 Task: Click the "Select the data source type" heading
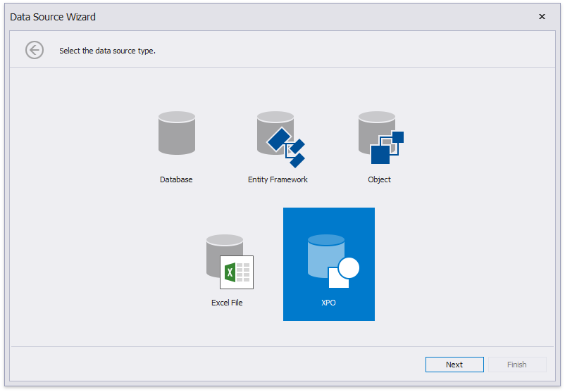107,51
